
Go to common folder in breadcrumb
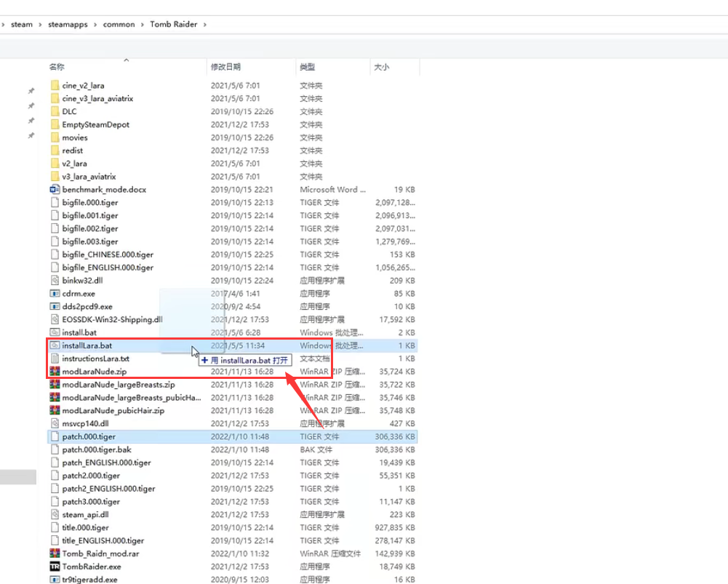119,24
